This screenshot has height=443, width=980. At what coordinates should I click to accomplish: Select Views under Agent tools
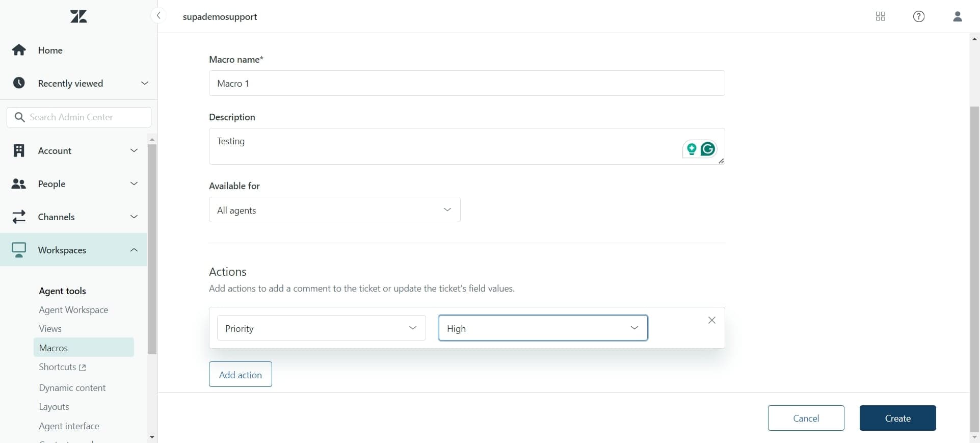coord(50,329)
